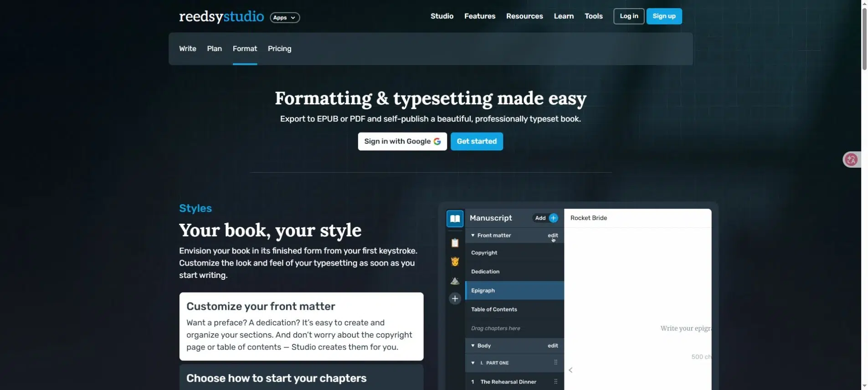The image size is (868, 390).
Task: Open the Tools menu item
Action: pyautogui.click(x=594, y=16)
